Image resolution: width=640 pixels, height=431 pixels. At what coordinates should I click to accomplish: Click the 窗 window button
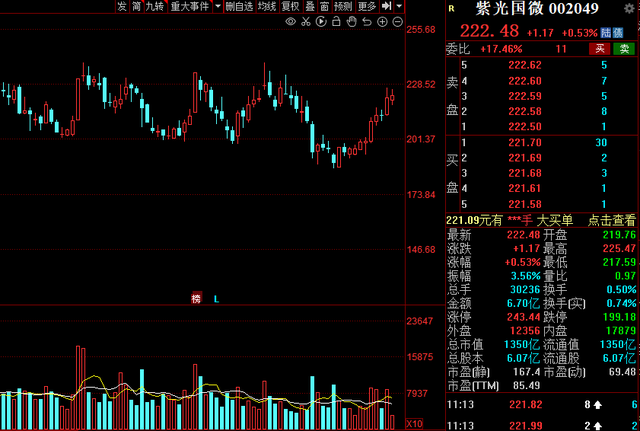pos(324,6)
